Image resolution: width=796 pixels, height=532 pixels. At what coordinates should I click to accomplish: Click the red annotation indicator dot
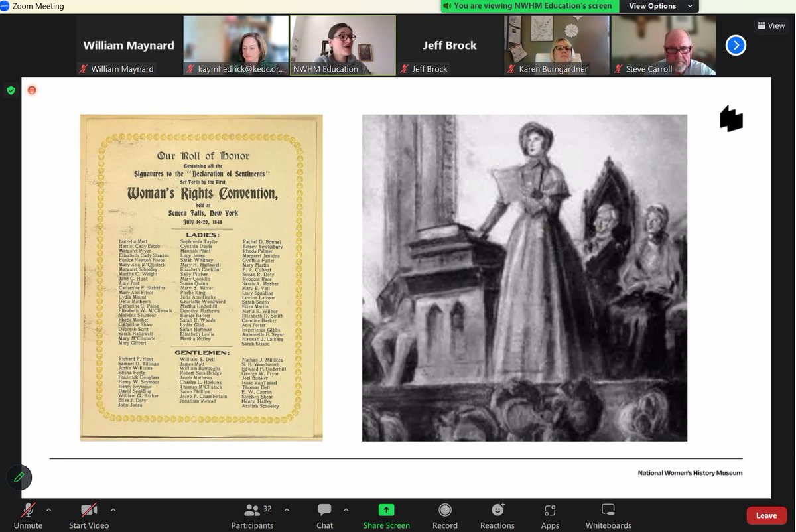click(31, 90)
